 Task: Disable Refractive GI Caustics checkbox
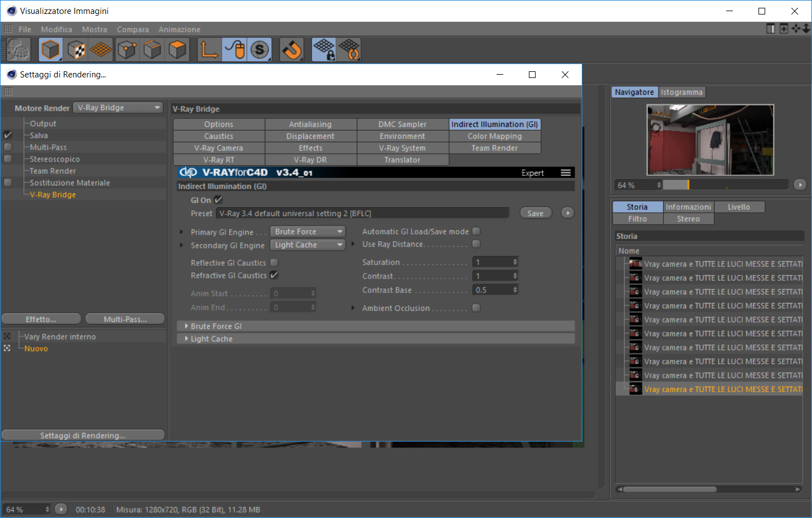tap(274, 275)
